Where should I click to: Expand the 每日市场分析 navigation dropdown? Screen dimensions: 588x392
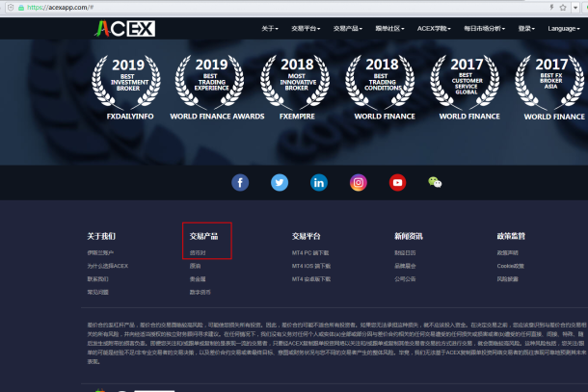click(x=485, y=29)
